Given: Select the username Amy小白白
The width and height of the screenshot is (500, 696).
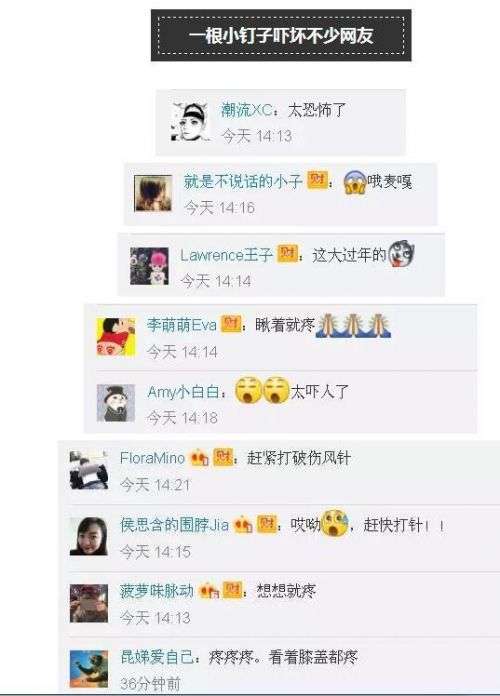Looking at the screenshot, I should pos(184,392).
